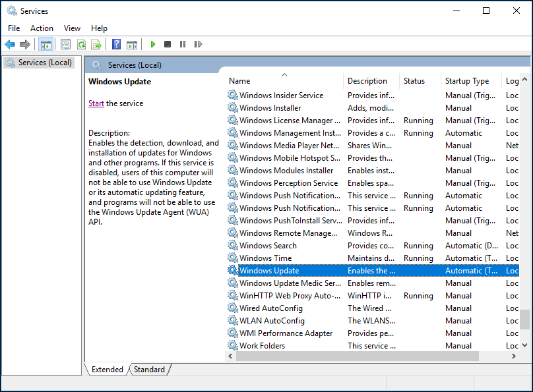533x392 pixels.
Task: Click the Start the service link
Action: (96, 103)
